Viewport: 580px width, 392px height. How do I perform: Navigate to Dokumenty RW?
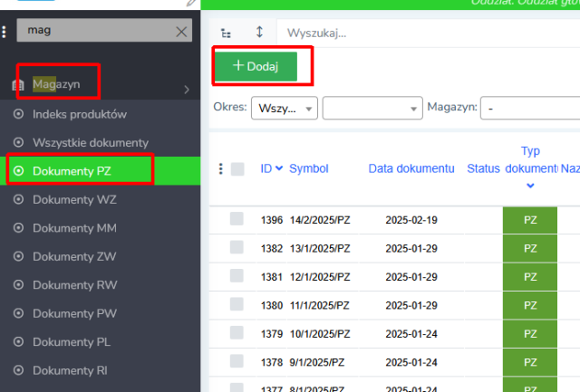74,285
